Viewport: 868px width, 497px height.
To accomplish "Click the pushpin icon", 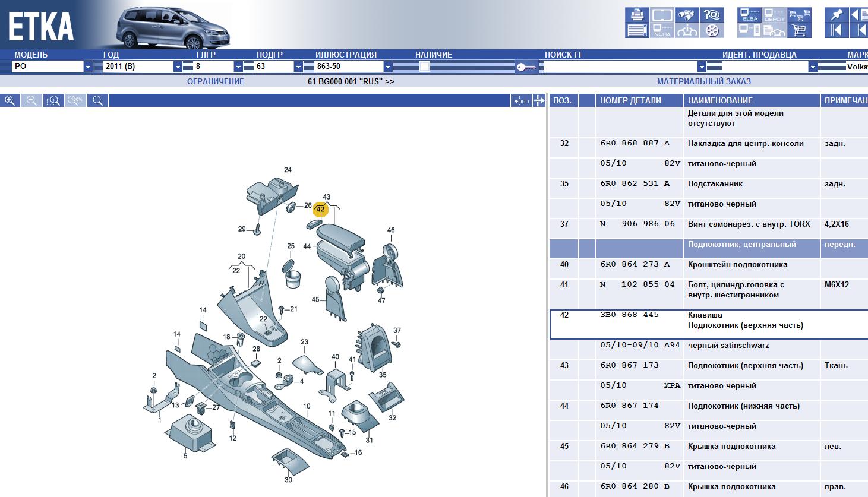I will coord(836,15).
